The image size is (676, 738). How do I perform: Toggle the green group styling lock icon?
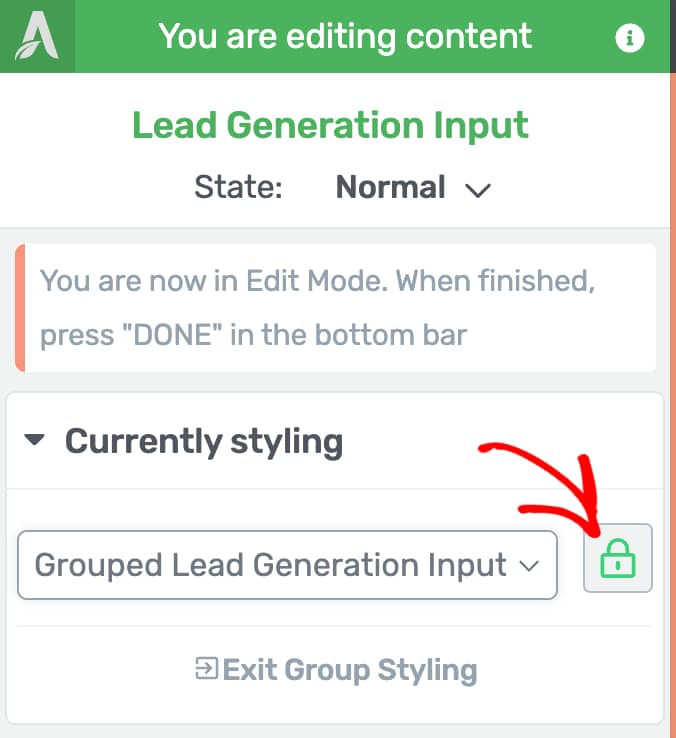(618, 558)
